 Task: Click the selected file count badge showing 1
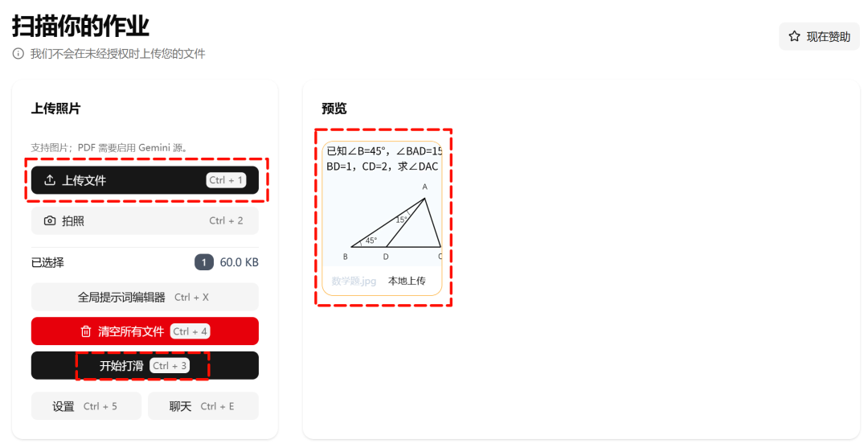(203, 262)
